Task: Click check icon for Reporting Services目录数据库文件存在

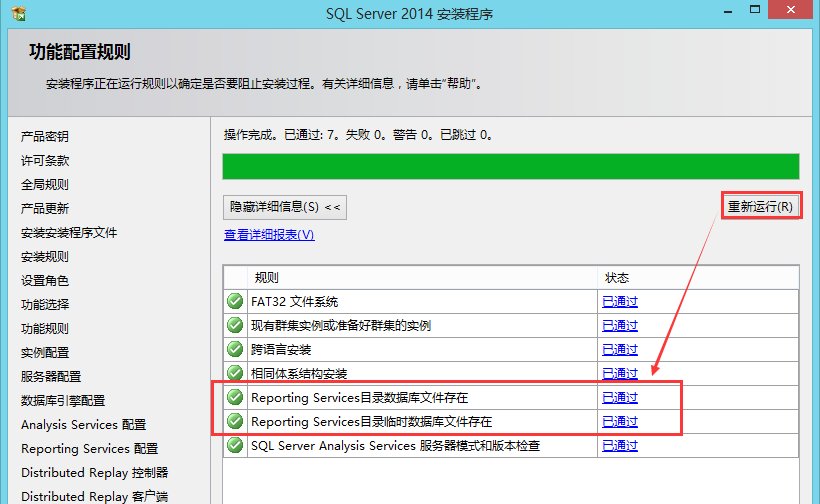Action: 235,397
